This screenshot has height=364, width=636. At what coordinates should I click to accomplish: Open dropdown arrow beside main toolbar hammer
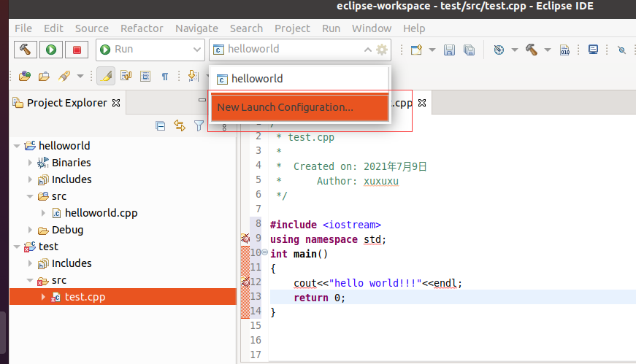547,50
